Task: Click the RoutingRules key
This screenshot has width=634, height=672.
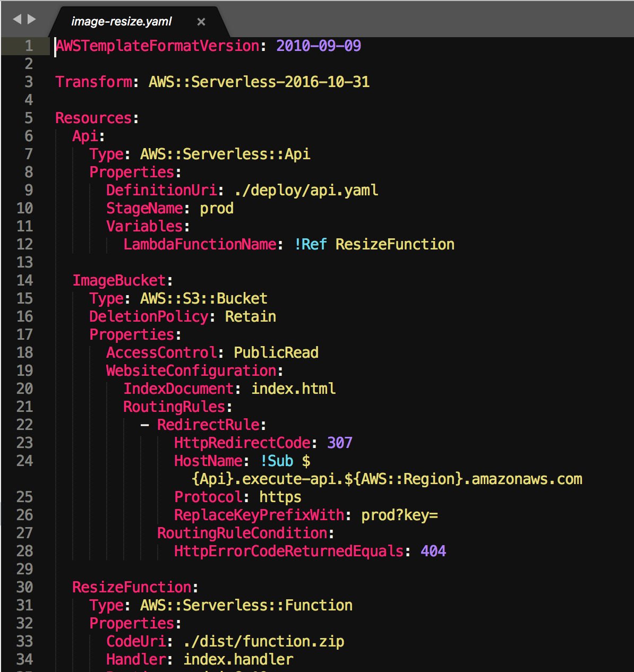Action: click(174, 407)
